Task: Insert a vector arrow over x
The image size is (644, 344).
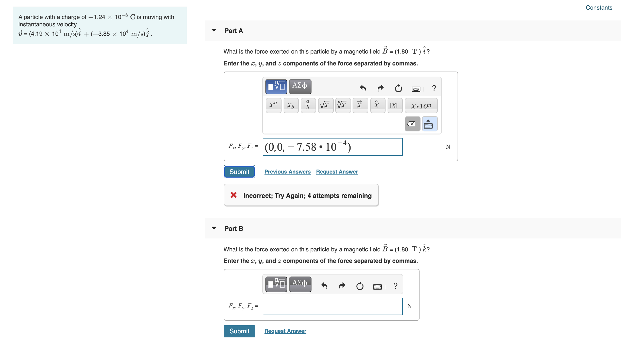Action: click(x=360, y=105)
